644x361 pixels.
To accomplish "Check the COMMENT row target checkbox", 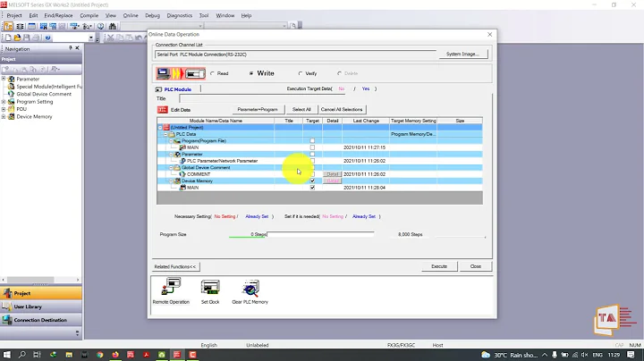I will (312, 174).
